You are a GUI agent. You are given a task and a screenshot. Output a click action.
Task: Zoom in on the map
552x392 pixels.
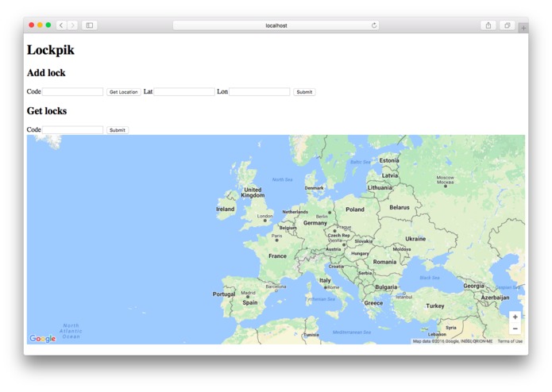(515, 317)
